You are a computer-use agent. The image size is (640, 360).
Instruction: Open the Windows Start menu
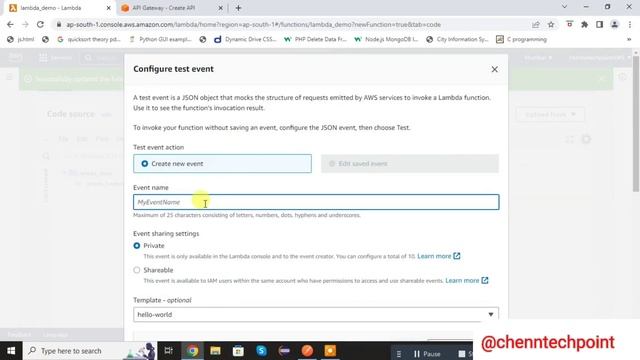coord(11,351)
